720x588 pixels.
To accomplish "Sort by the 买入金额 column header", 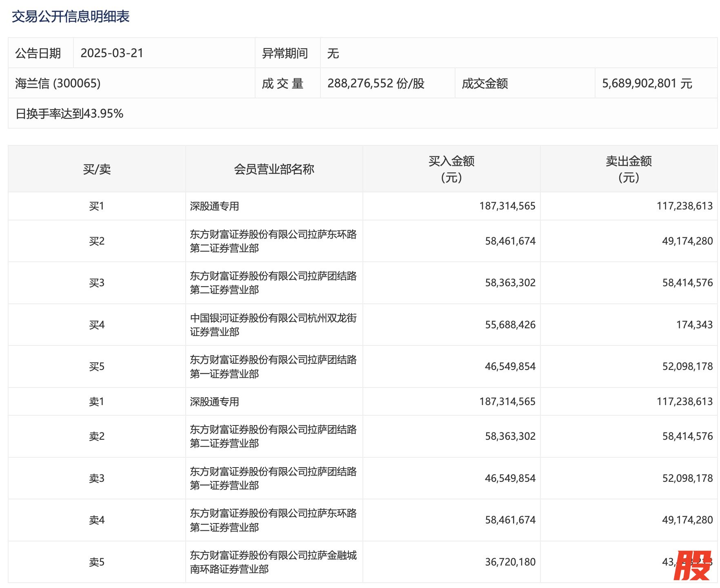I will coord(451,169).
